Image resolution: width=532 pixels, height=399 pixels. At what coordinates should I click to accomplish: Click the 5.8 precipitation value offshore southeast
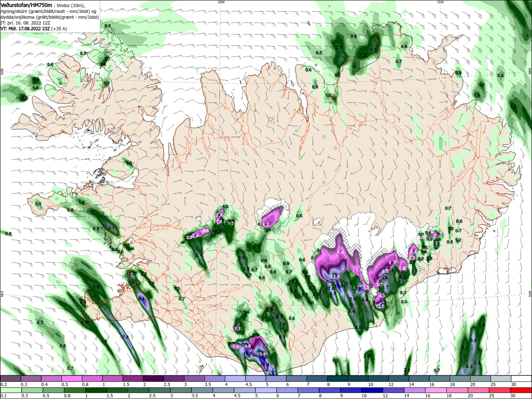click(473, 340)
